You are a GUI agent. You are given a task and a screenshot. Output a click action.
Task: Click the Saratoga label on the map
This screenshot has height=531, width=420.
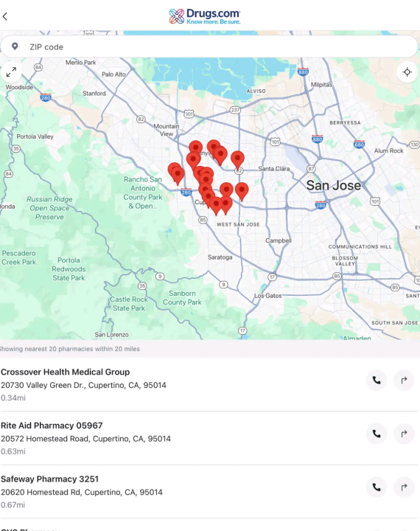tap(220, 257)
